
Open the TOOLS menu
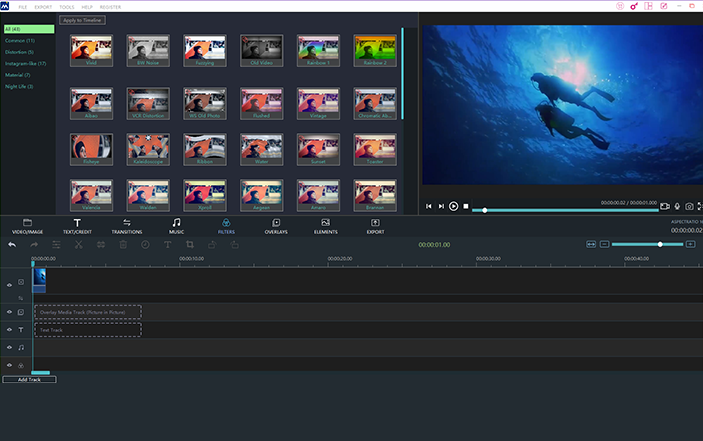[x=67, y=7]
